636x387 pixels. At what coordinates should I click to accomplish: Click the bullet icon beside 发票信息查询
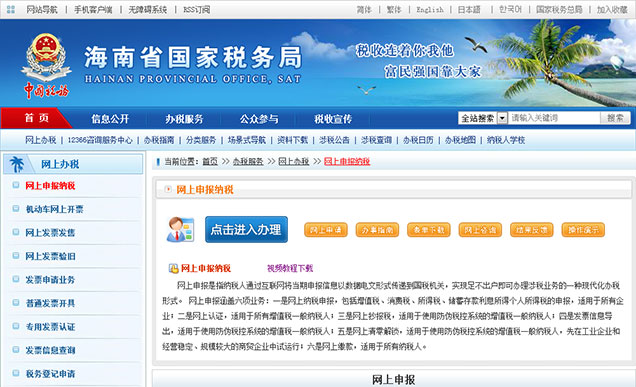tap(16, 350)
